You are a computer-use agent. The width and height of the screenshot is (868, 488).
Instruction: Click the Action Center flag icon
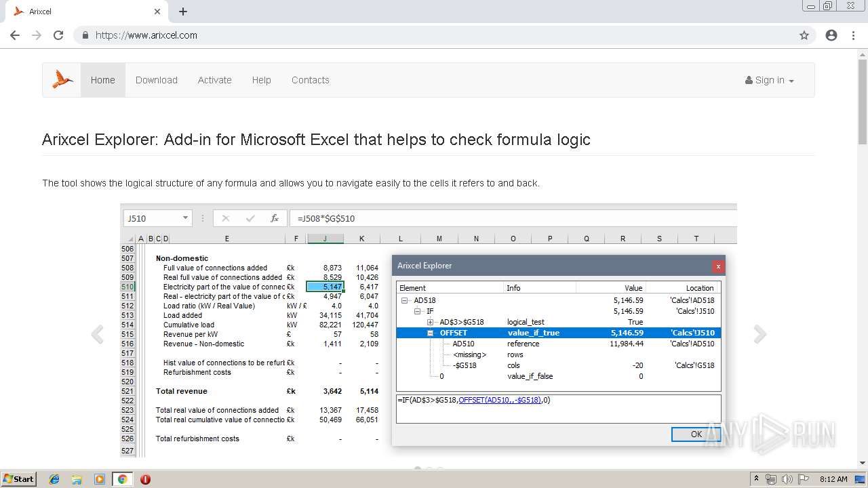803,479
